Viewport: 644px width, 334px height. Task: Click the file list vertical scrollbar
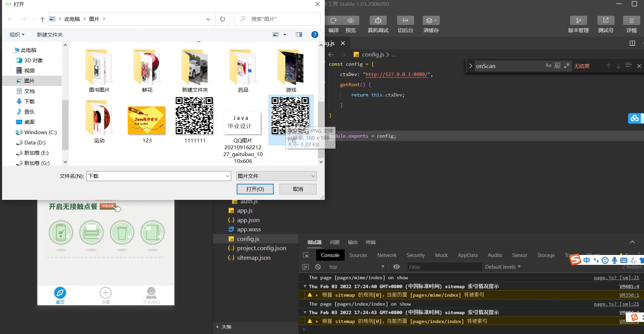click(x=321, y=116)
